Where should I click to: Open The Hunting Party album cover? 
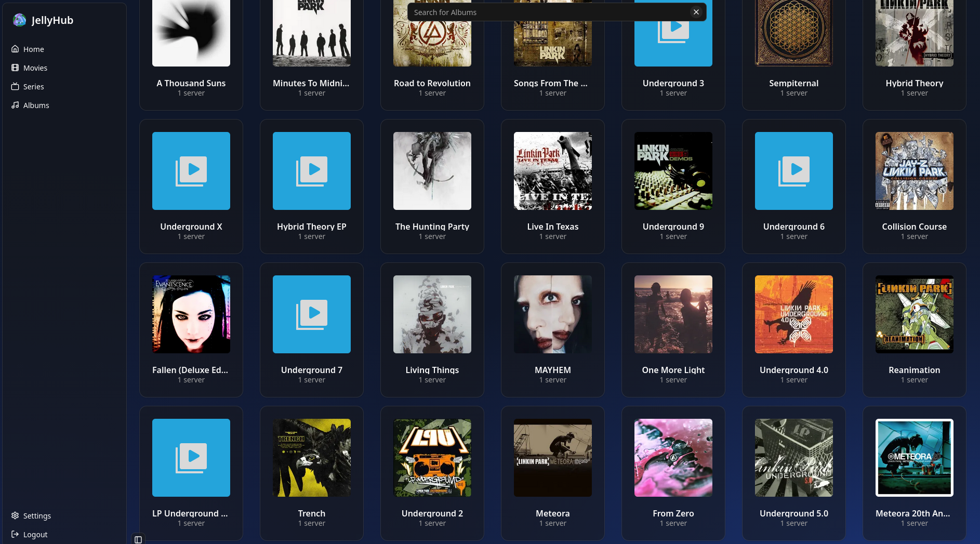click(432, 171)
